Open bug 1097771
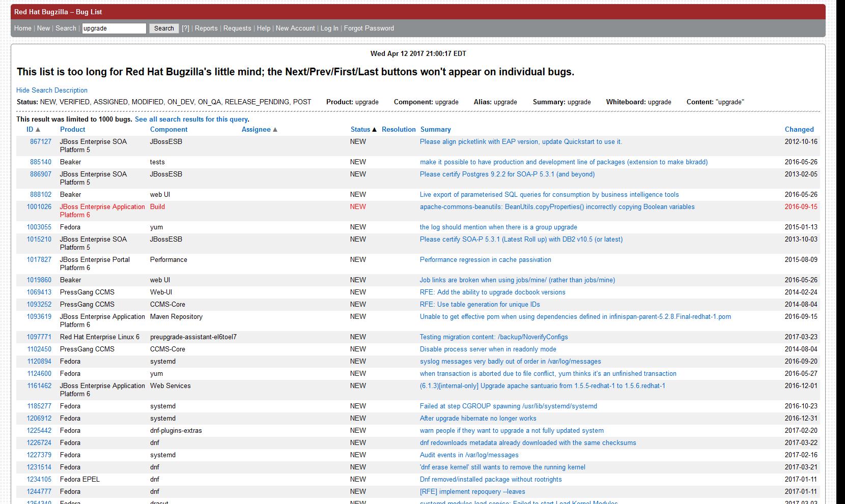Image resolution: width=845 pixels, height=504 pixels. (x=39, y=337)
